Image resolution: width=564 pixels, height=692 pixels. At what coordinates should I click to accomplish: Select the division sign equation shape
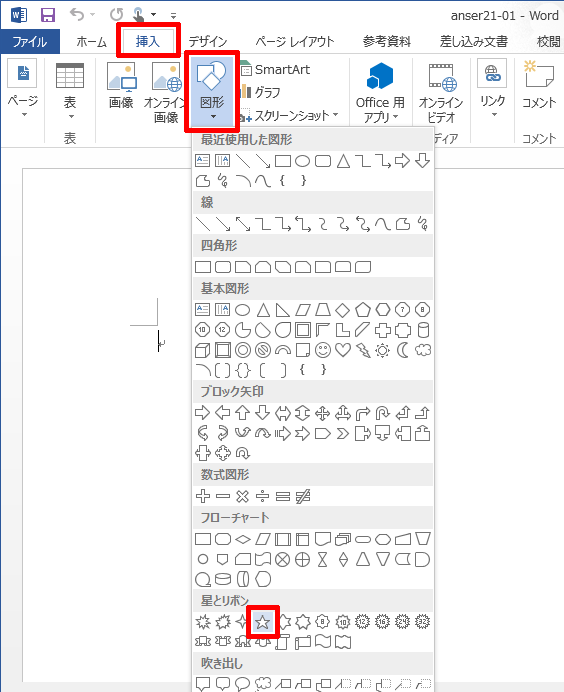pyautogui.click(x=263, y=496)
